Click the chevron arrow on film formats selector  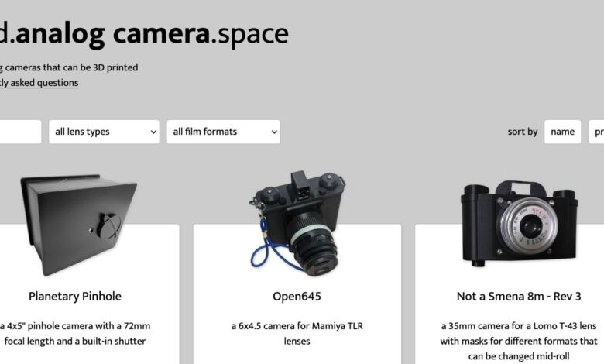[274, 132]
